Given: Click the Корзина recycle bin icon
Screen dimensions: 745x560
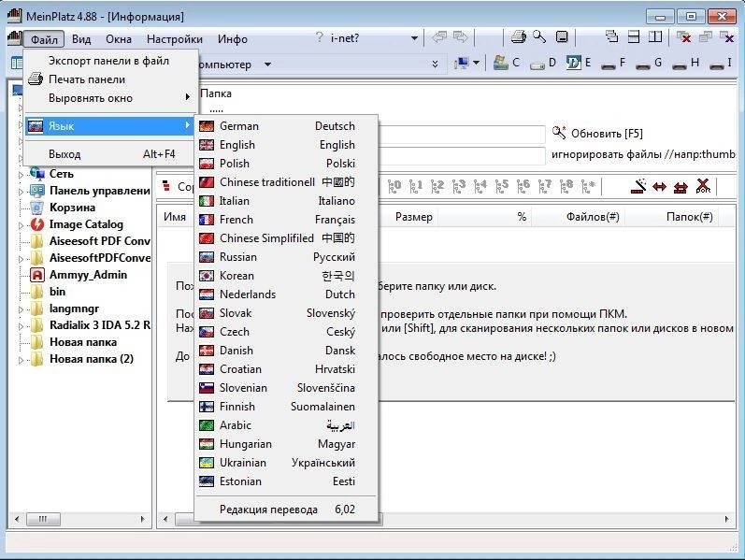Looking at the screenshot, I should (x=37, y=208).
